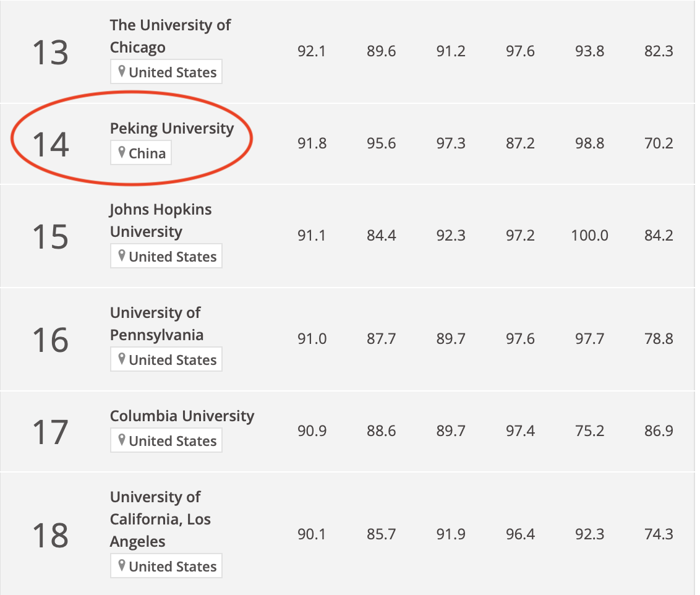Click score 100.0 in Johns Hopkins row
Screen dimensions: 700x595
click(x=590, y=235)
